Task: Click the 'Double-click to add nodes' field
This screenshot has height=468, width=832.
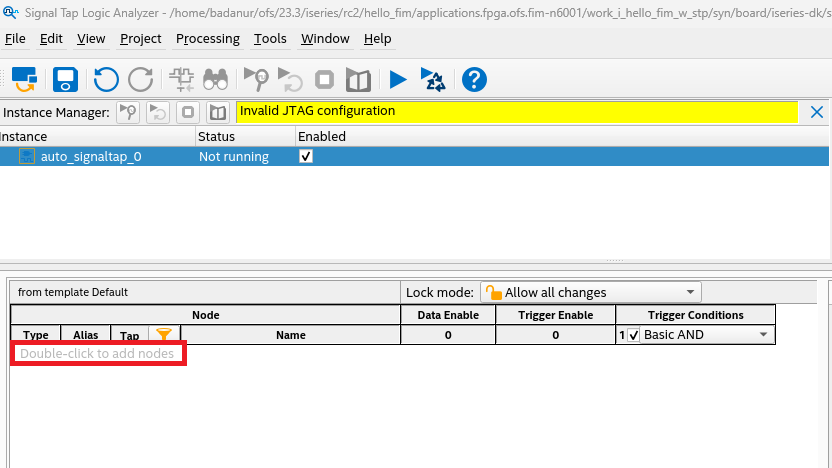Action: click(x=97, y=354)
